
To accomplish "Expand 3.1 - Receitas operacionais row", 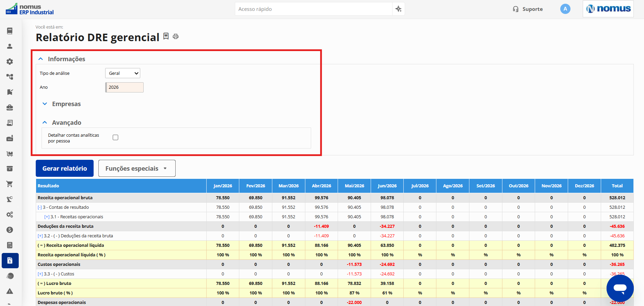I will [47, 217].
